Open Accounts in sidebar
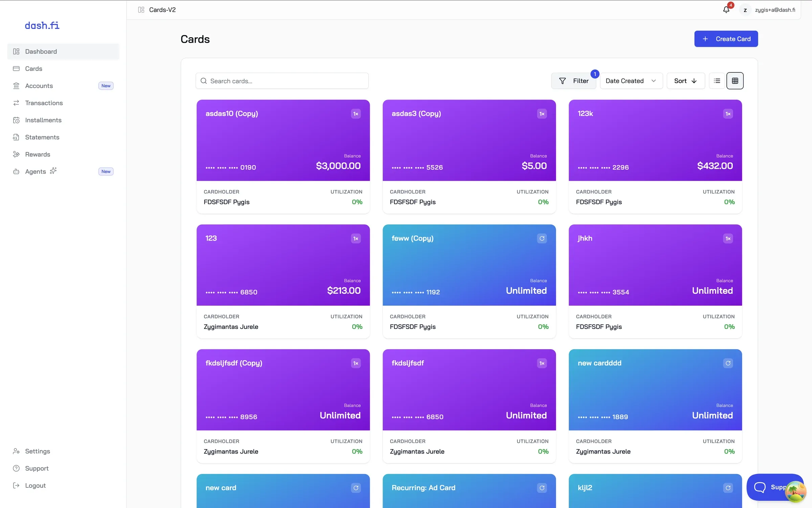The height and width of the screenshot is (508, 812). point(63,86)
